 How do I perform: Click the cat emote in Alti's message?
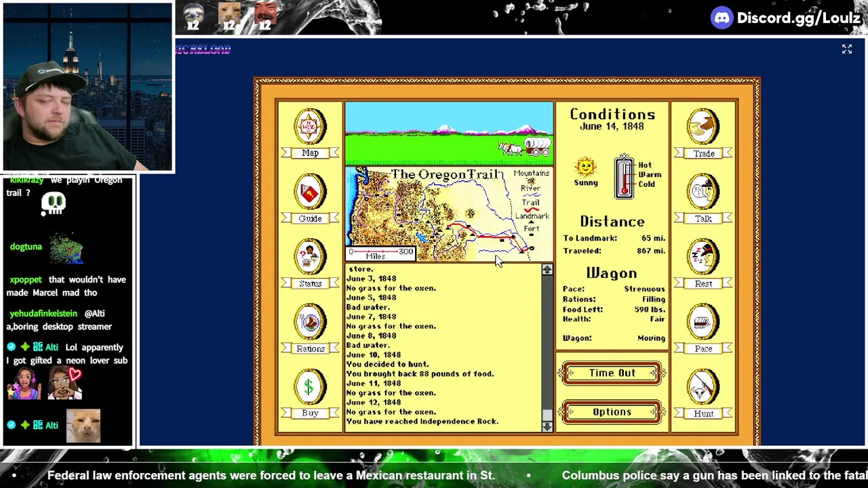coord(83,426)
